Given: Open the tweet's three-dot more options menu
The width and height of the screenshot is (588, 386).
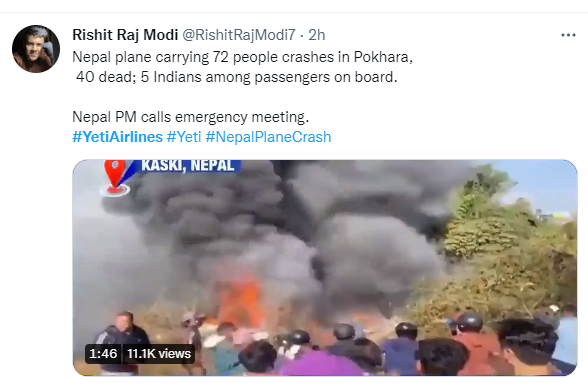Looking at the screenshot, I should (x=568, y=35).
